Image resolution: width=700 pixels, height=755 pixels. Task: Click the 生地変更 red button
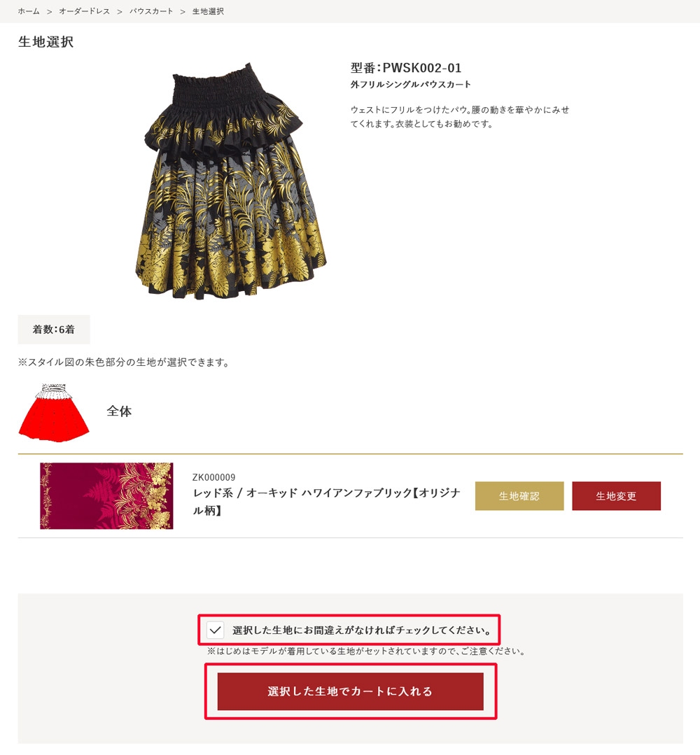click(616, 496)
